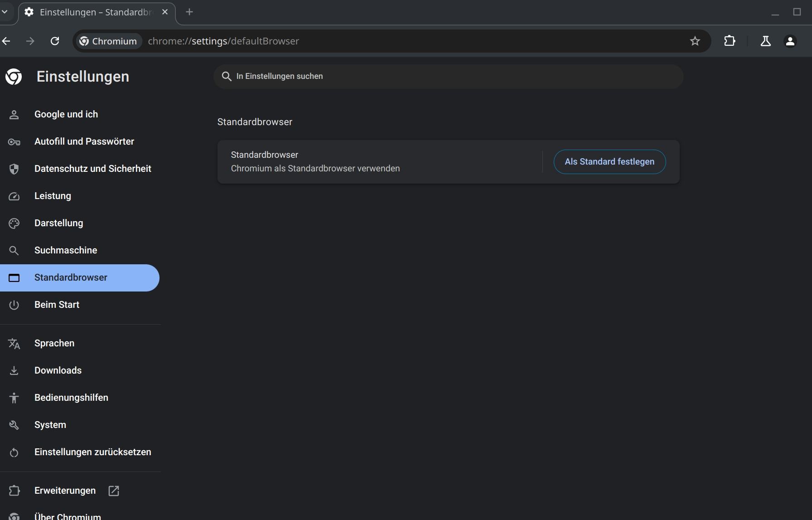Open a new tab with plus button
This screenshot has width=812, height=520.
tap(189, 12)
